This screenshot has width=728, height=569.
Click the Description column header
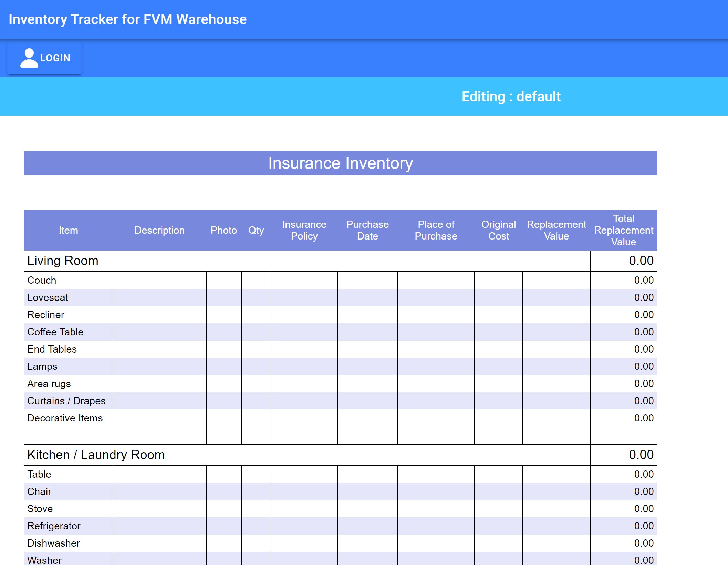[x=159, y=230]
